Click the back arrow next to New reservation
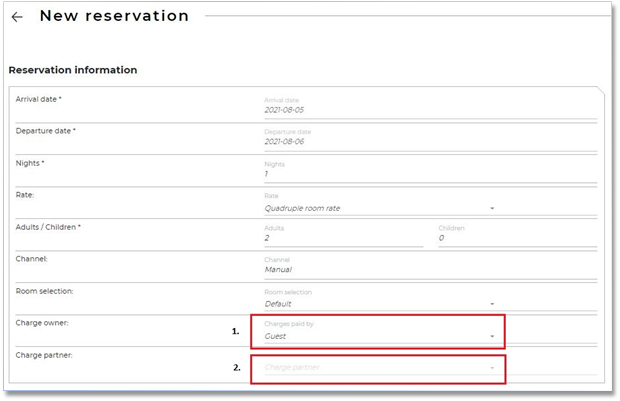Screen dimensions: 620x401 pyautogui.click(x=17, y=17)
